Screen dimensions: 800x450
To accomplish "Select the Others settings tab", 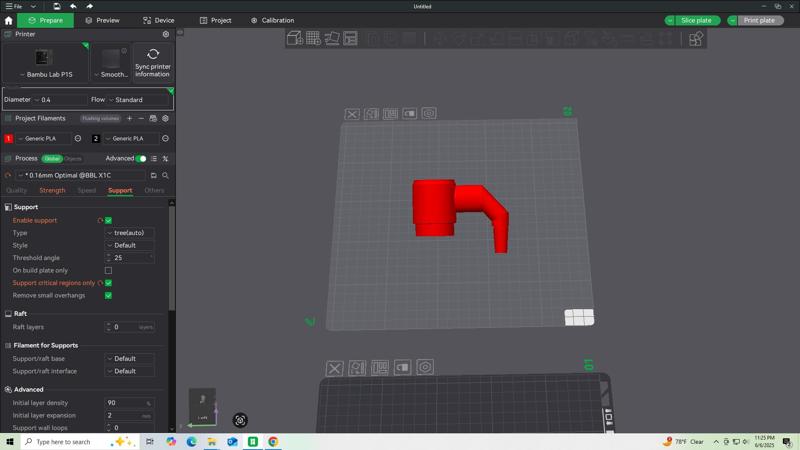I will [x=154, y=190].
